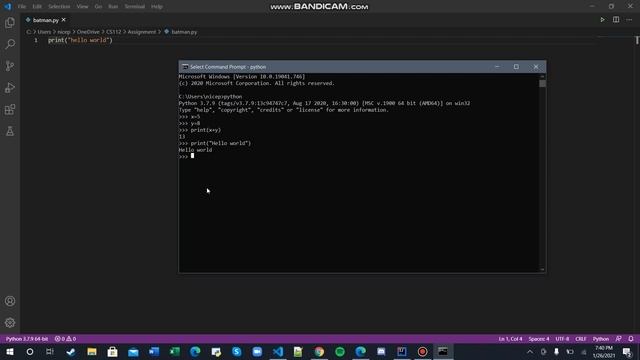Change Python language mode in status bar
Image resolution: width=640 pixels, height=360 pixels.
pyautogui.click(x=601, y=339)
